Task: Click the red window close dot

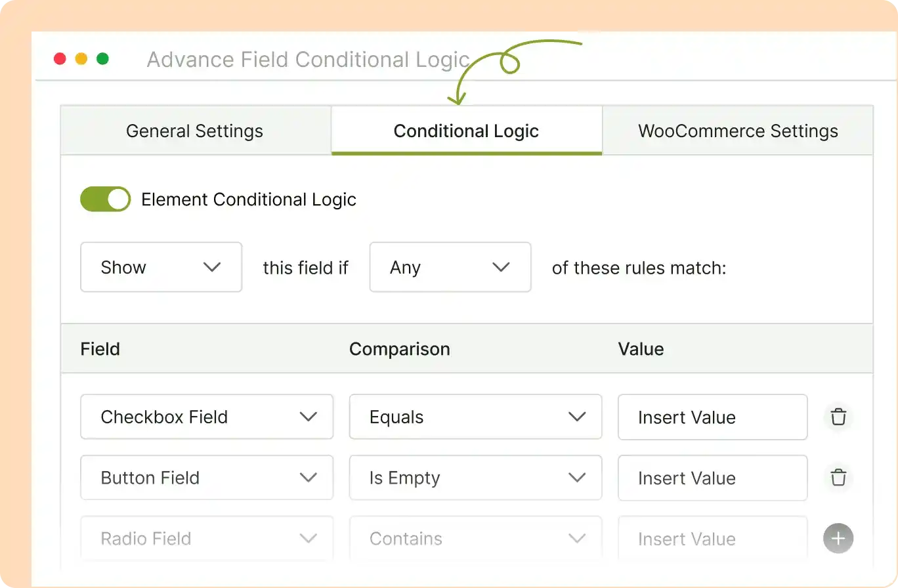Action: 60,59
